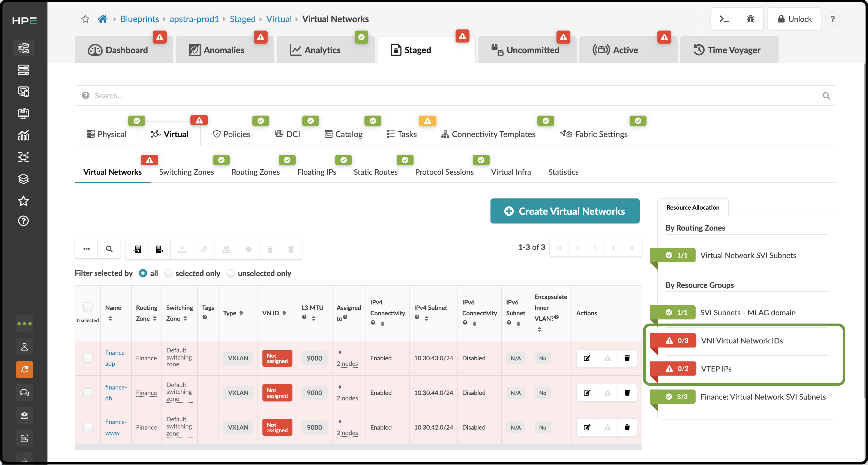Open the Routing Zones sub-tab
The width and height of the screenshot is (868, 465).
[255, 172]
